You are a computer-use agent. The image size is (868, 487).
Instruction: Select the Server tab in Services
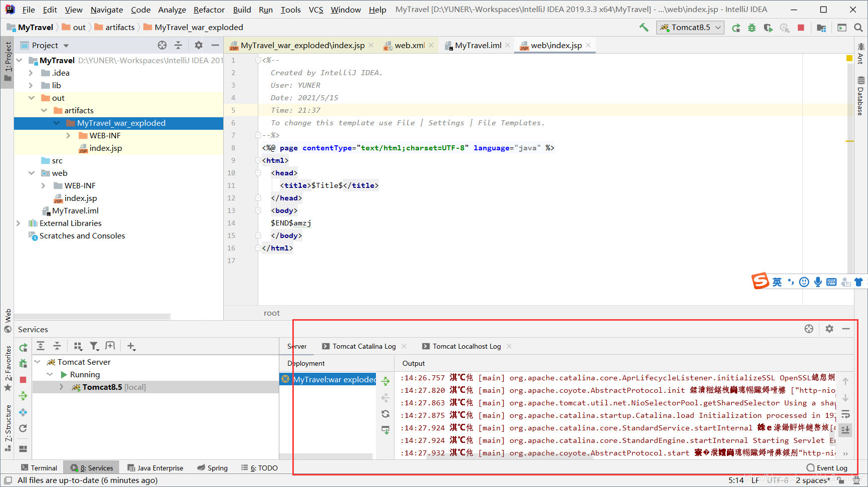(297, 346)
